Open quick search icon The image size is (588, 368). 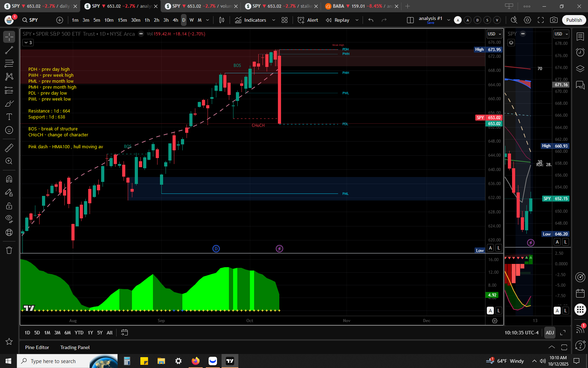coord(514,20)
